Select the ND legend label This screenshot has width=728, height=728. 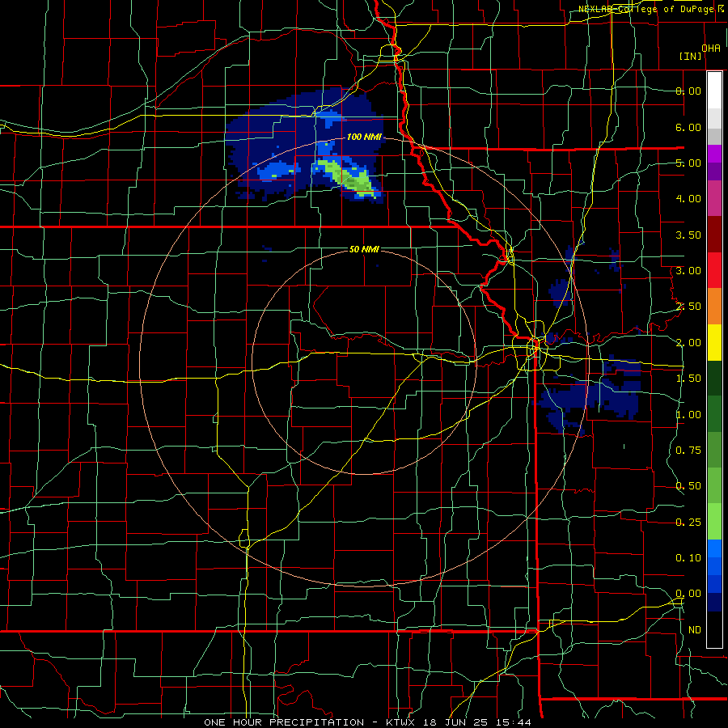pyautogui.click(x=695, y=630)
